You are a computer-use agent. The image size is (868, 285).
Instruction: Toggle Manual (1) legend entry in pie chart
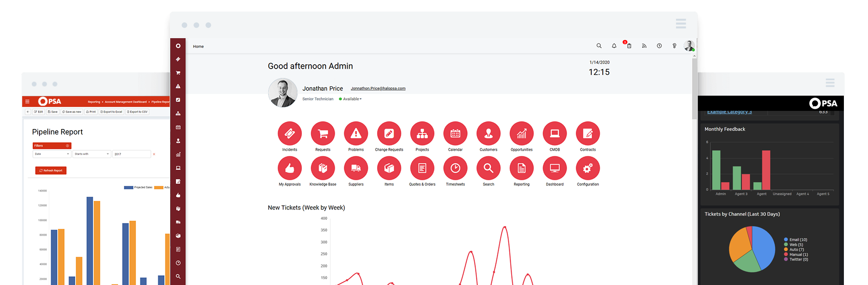click(796, 255)
